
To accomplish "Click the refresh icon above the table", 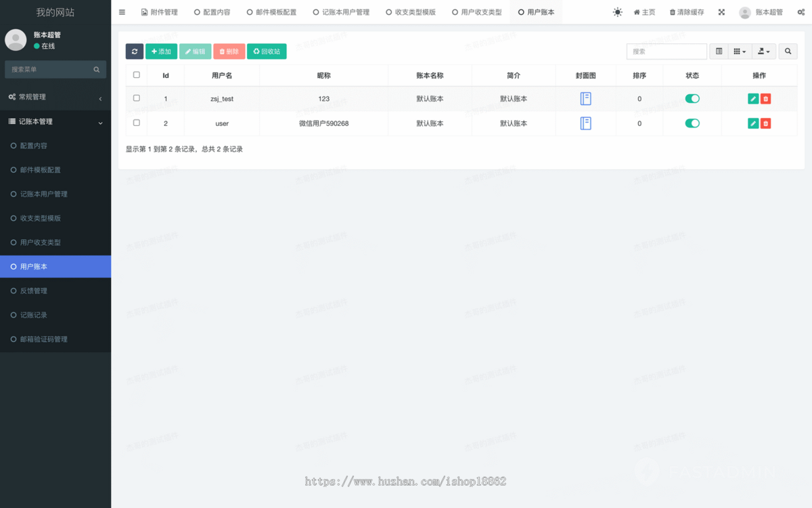I will 134,51.
